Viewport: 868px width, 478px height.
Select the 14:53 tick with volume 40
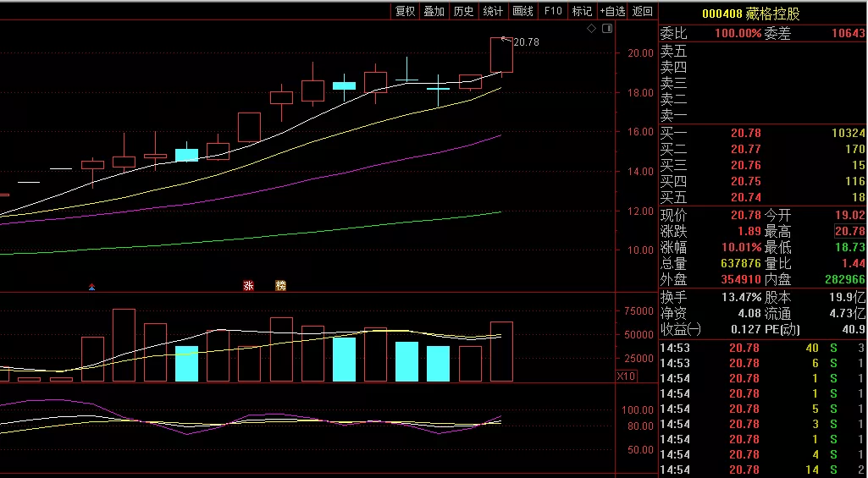(763, 349)
